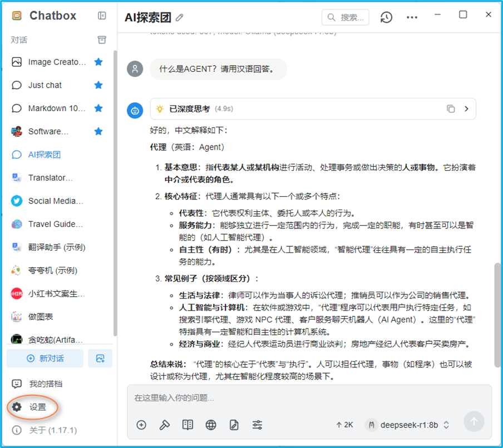Collapse the Chatbox sidebar panel icon
Screen dimensions: 503x448
(102, 16)
